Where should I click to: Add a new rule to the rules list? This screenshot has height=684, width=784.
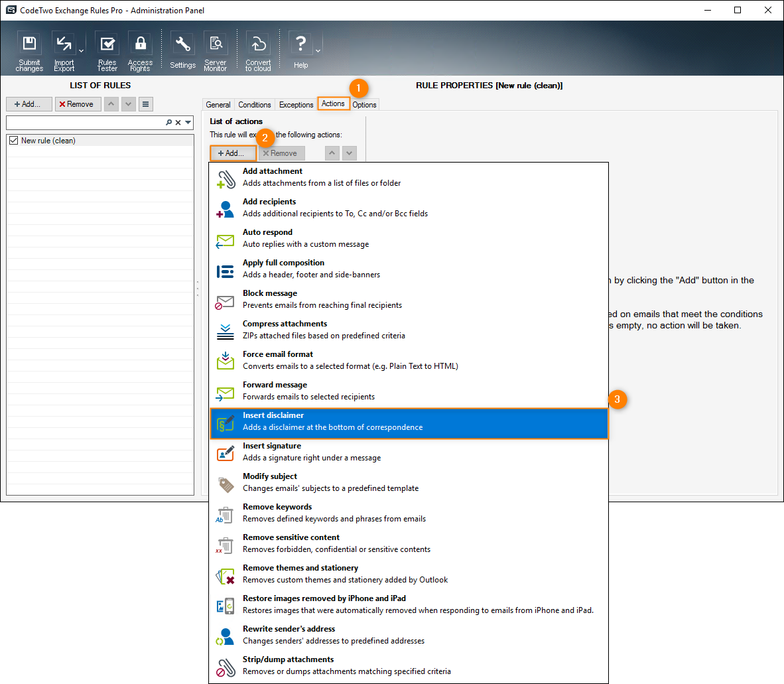[29, 104]
